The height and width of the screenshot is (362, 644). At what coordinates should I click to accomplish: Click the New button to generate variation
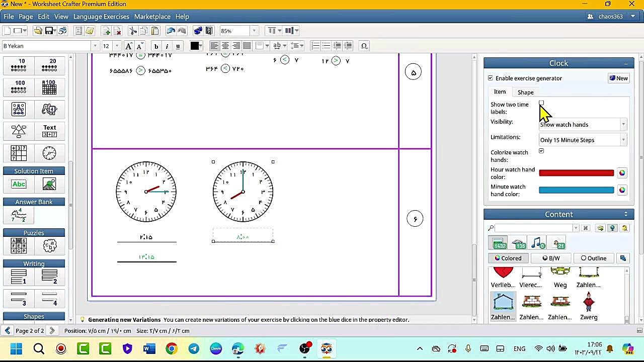click(x=618, y=78)
